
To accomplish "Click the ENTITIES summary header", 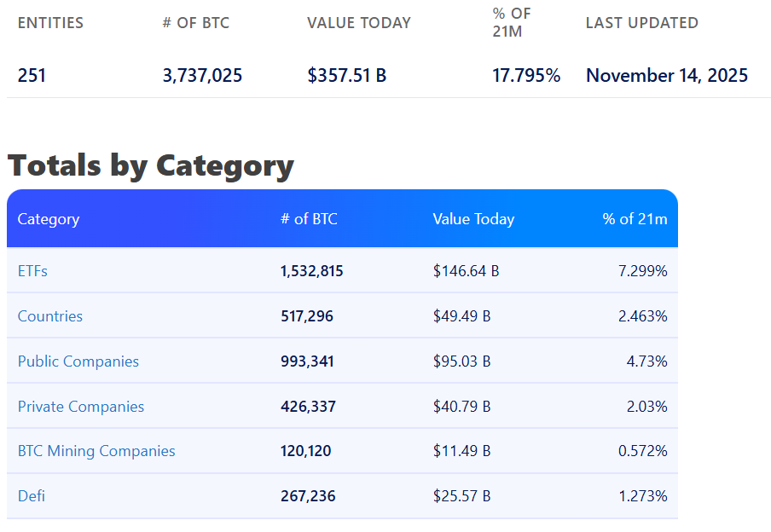I will (50, 23).
